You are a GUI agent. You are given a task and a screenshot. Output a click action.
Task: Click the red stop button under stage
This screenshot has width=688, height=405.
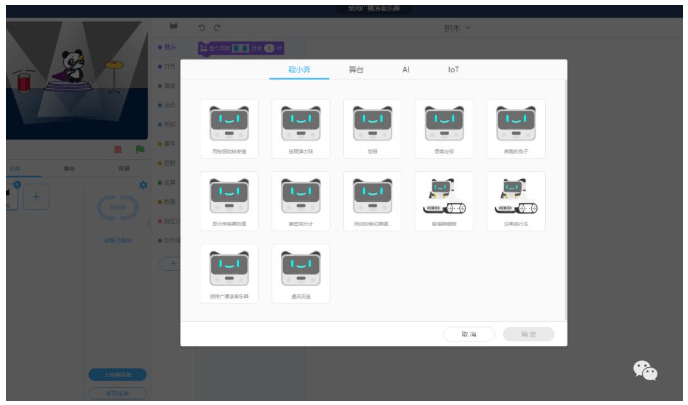pos(118,150)
